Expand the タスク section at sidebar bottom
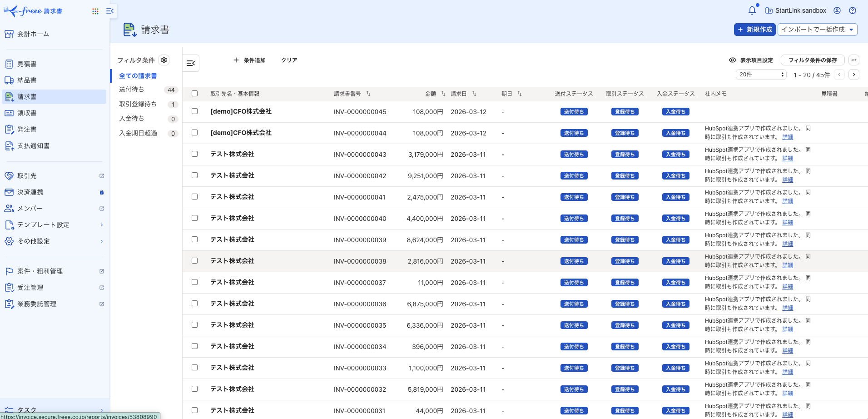This screenshot has height=419, width=868. (55, 410)
